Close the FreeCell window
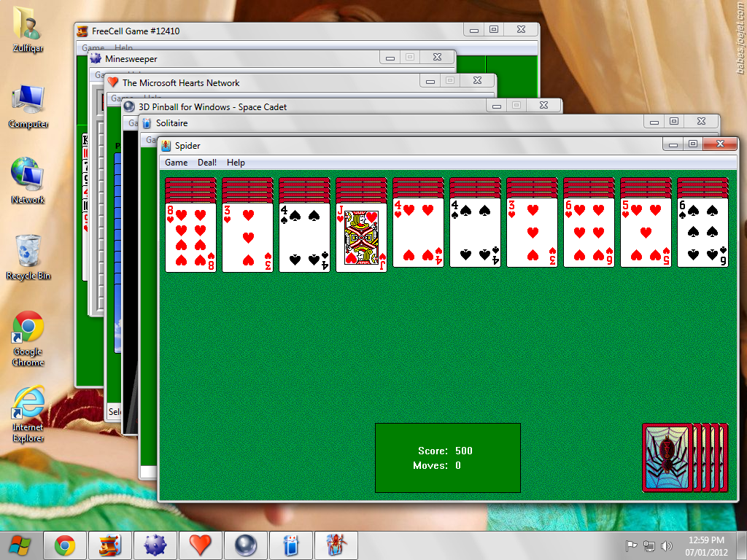Image resolution: width=747 pixels, height=560 pixels. click(521, 29)
